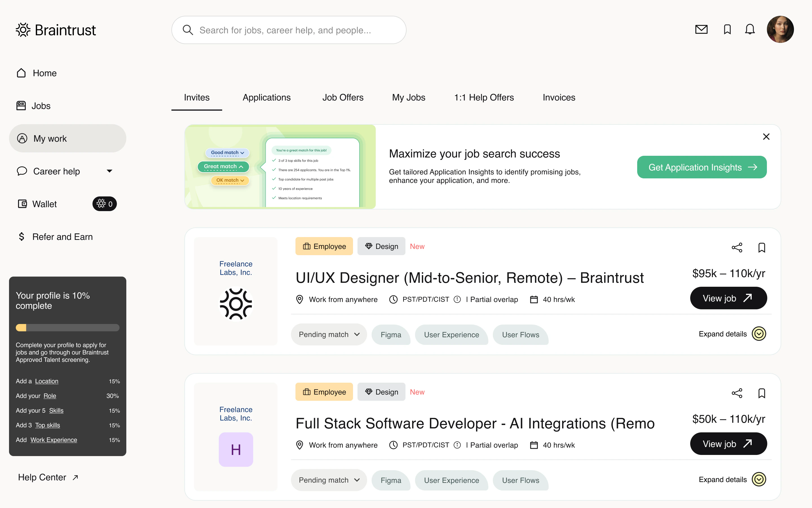This screenshot has width=812, height=508.
Task: Switch to the 1:1 Help Offers tab
Action: (484, 97)
